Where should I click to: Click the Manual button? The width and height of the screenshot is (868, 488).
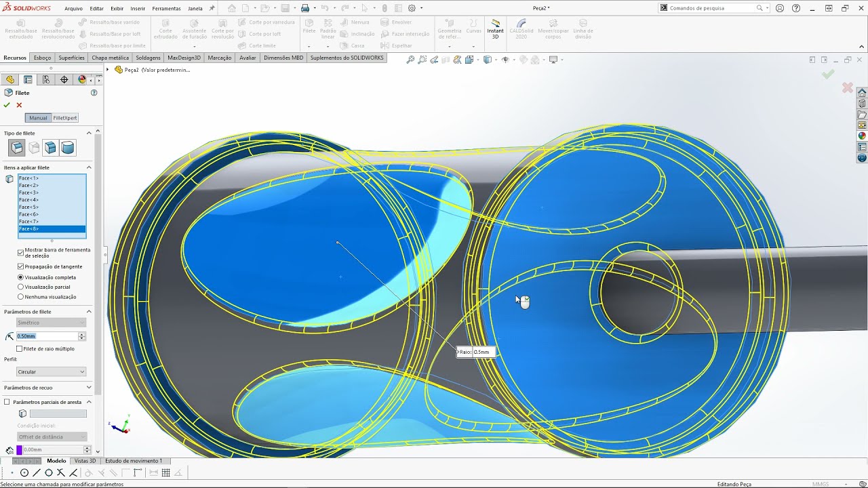coord(38,118)
